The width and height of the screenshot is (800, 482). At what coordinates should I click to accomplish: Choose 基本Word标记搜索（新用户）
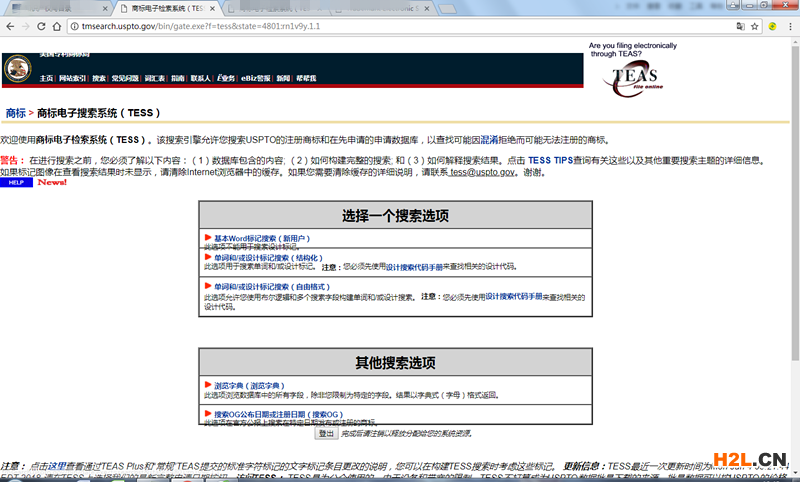[x=262, y=238]
